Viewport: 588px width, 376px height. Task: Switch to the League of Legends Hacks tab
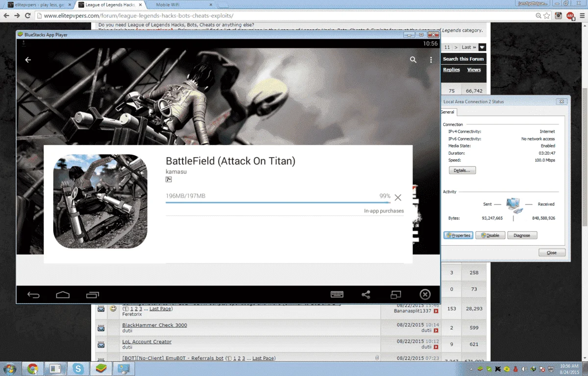click(109, 4)
